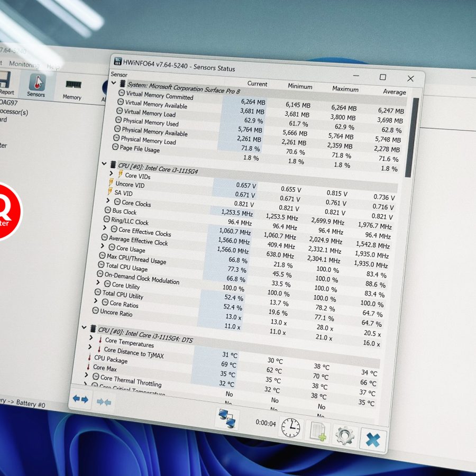Select the Physical Memory Available row label
The width and height of the screenshot is (476, 476).
tap(155, 132)
